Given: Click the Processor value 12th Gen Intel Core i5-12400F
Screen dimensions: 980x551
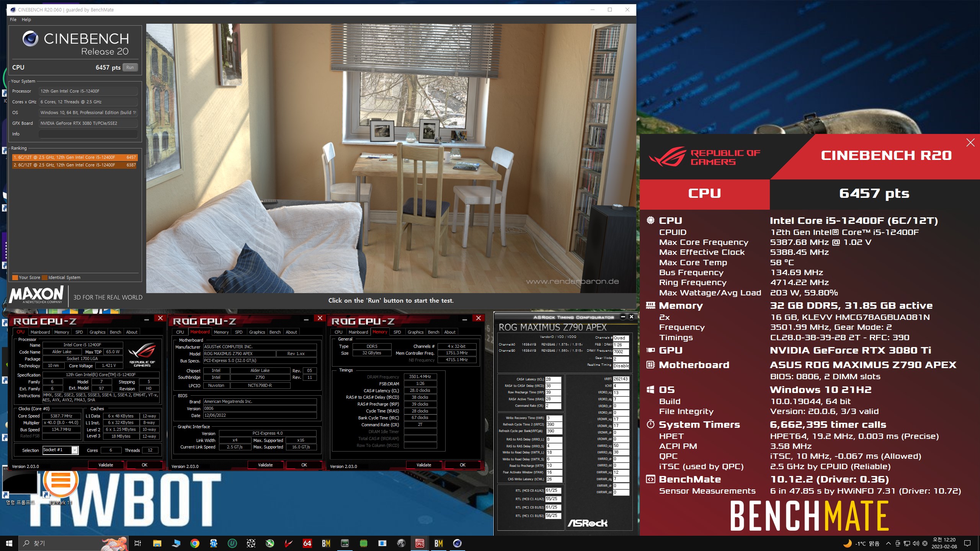Looking at the screenshot, I should (x=88, y=91).
